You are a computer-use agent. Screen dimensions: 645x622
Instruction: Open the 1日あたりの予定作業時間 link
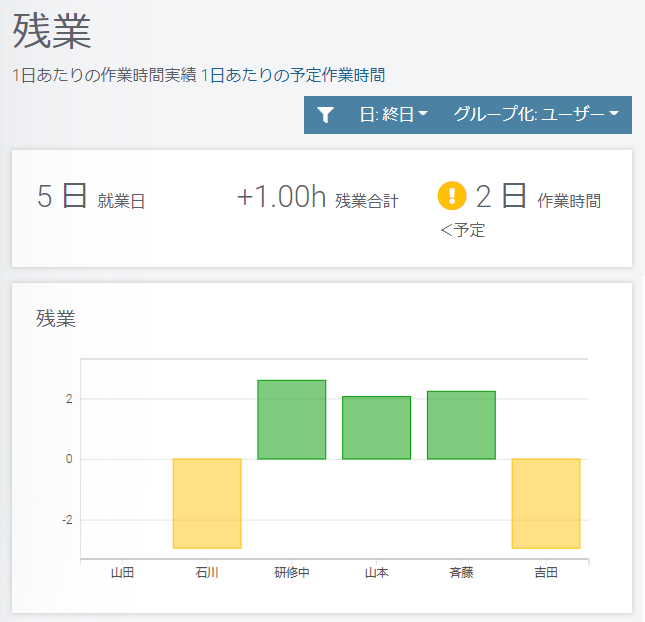(293, 75)
